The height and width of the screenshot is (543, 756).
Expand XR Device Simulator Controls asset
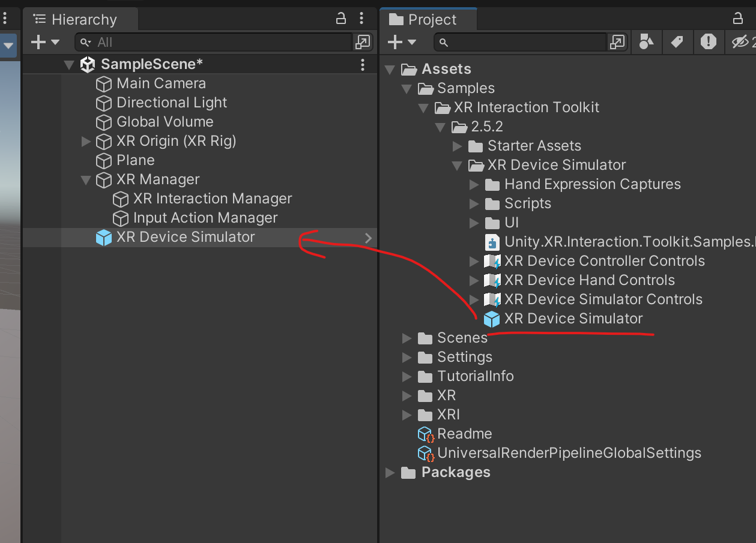point(474,299)
